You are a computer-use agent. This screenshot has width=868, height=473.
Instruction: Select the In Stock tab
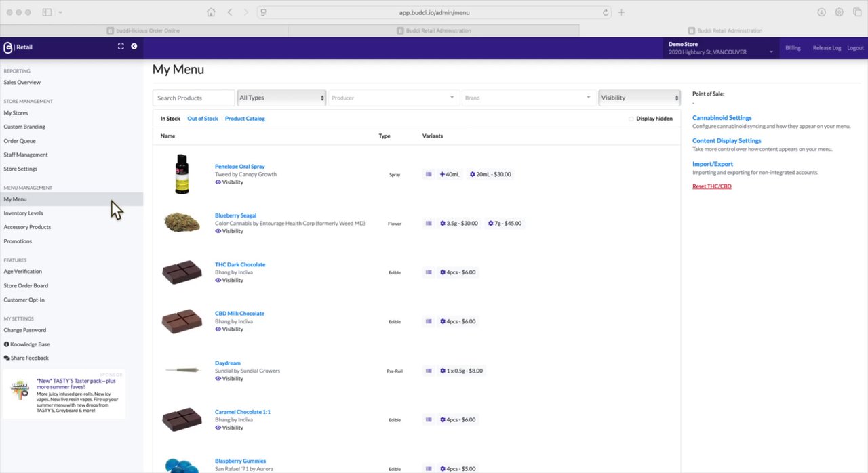pos(170,119)
